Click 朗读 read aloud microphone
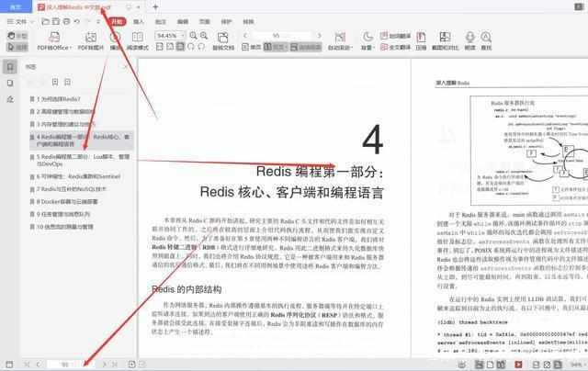 469,40
